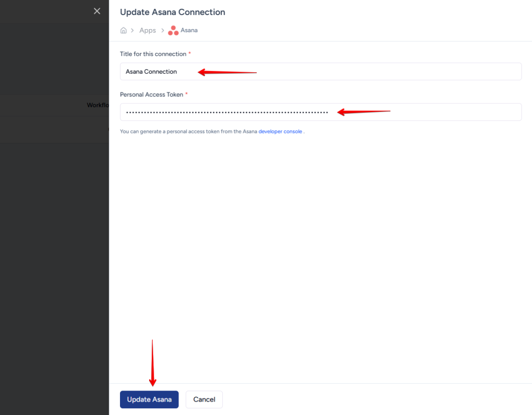Focus the Title for this connection field

click(x=321, y=72)
